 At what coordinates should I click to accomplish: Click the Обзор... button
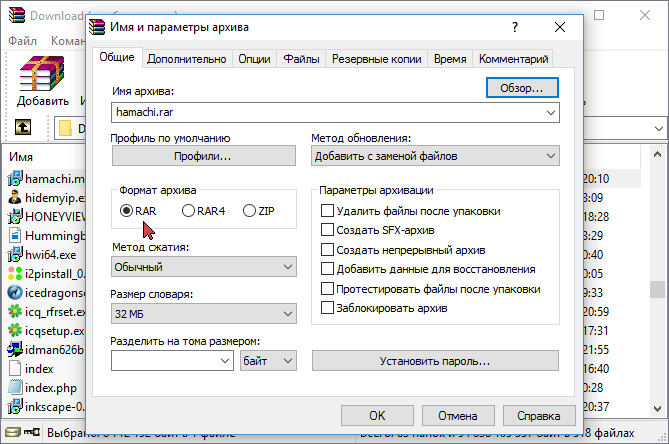tap(522, 88)
